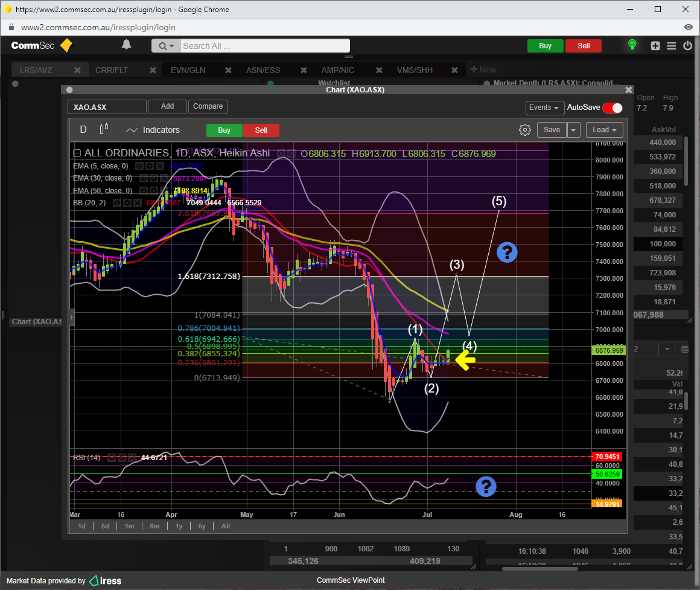Select the 6m time range

[154, 526]
